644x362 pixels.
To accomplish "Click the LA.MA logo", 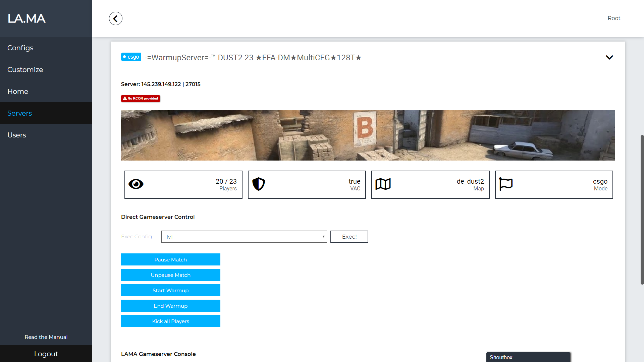I will pyautogui.click(x=26, y=18).
